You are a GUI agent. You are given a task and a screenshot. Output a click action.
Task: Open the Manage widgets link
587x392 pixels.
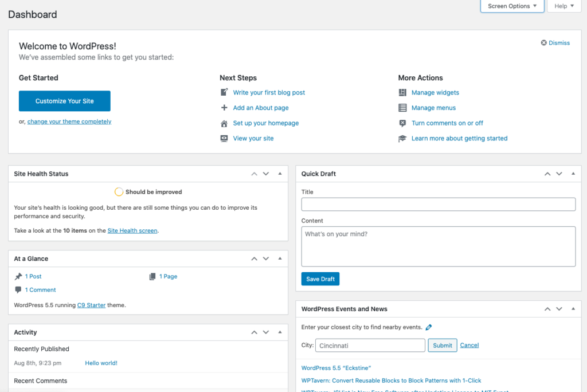[x=435, y=92]
